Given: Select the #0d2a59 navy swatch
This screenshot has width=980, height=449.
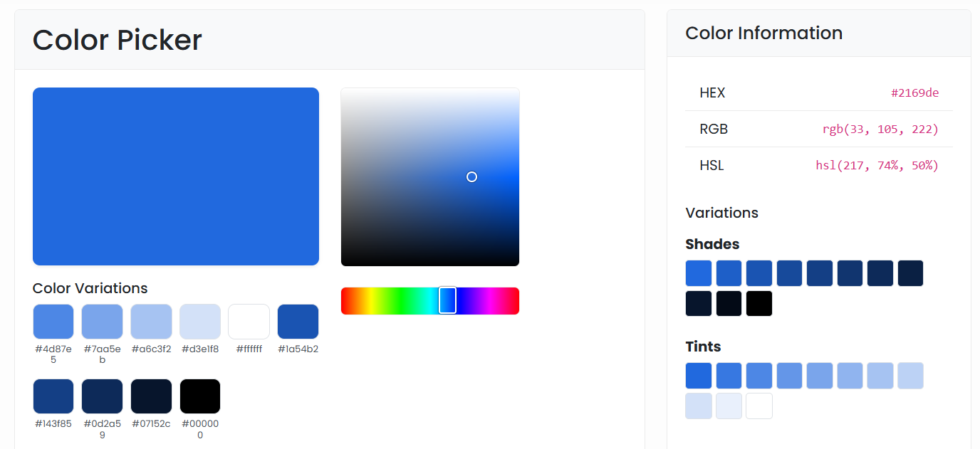Looking at the screenshot, I should tap(102, 396).
